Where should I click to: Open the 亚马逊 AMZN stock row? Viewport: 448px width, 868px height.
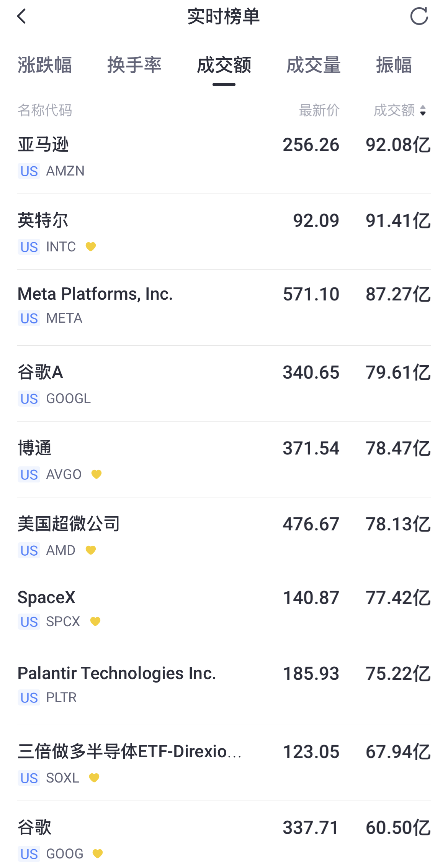224,157
